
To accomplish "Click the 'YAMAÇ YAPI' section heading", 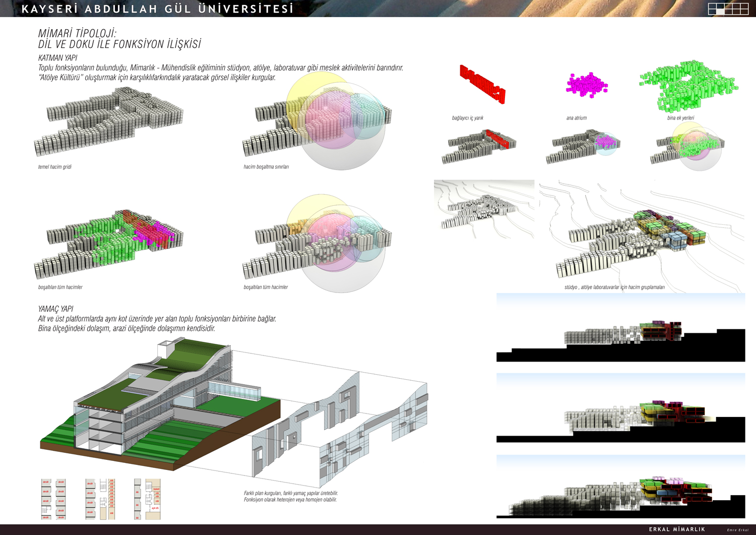I will (55, 309).
